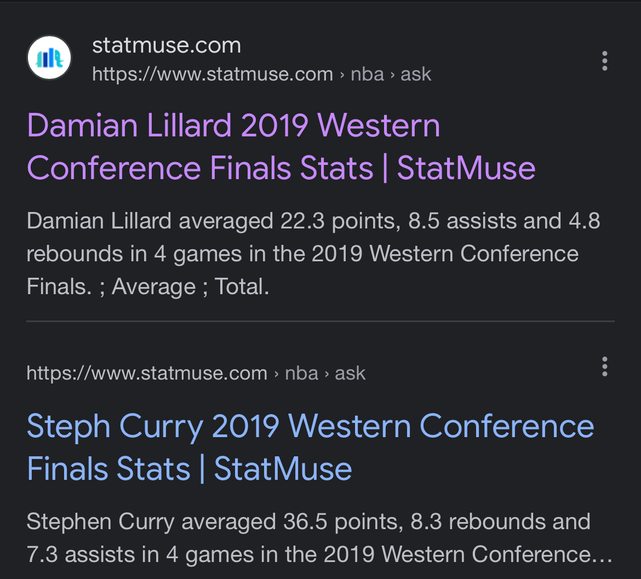Image resolution: width=641 pixels, height=579 pixels.
Task: Click the StatMuse favicon logo
Action: tap(49, 59)
